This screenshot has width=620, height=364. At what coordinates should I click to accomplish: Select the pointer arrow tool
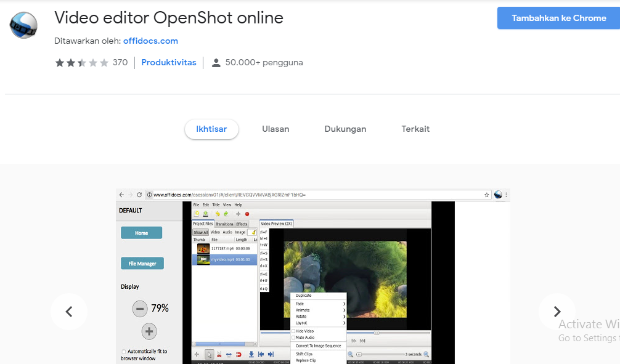tap(209, 355)
